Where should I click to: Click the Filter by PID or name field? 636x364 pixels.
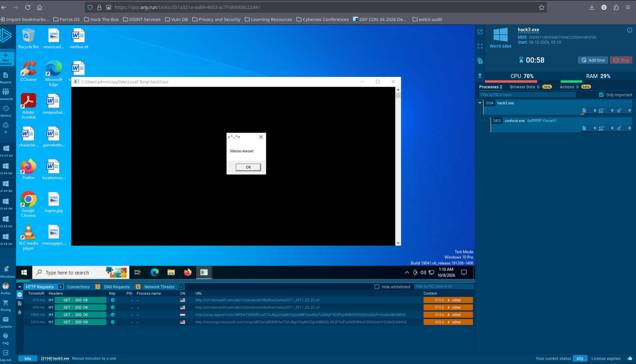click(x=527, y=95)
